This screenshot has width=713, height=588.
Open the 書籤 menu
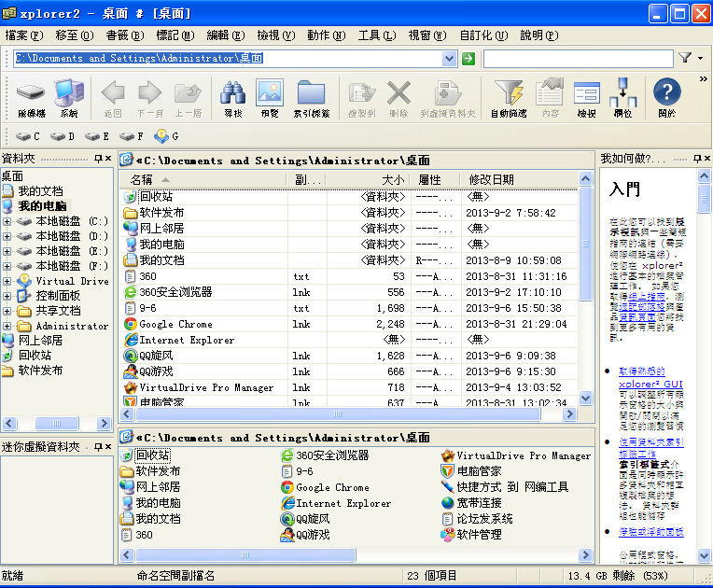[124, 35]
